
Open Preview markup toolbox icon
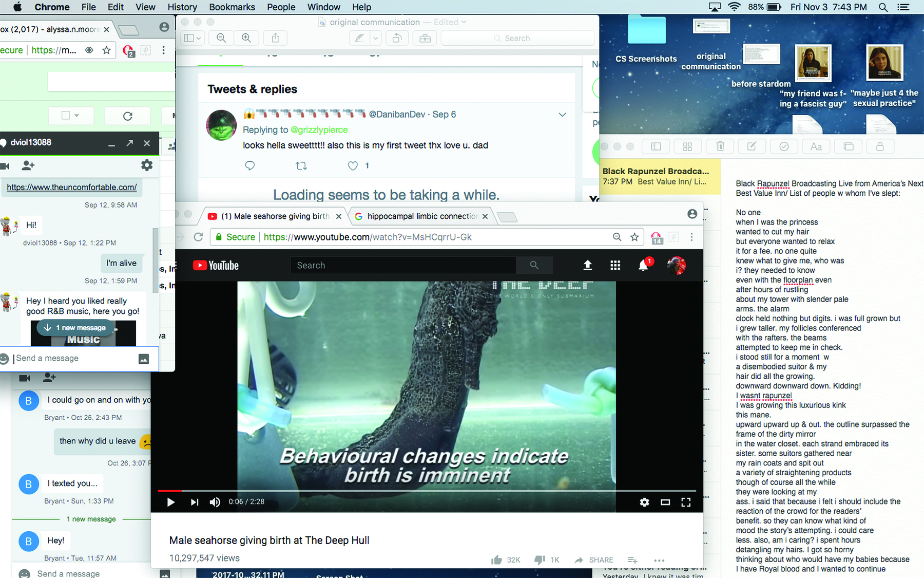pos(425,38)
